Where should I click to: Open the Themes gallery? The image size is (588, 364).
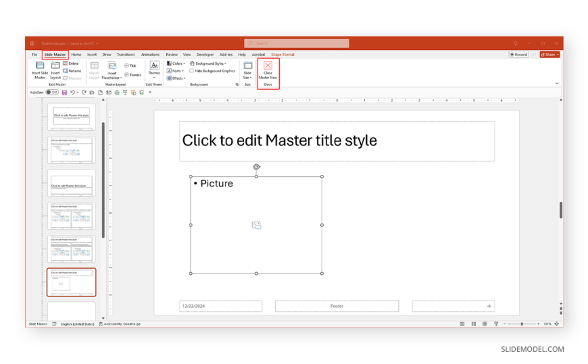point(154,70)
